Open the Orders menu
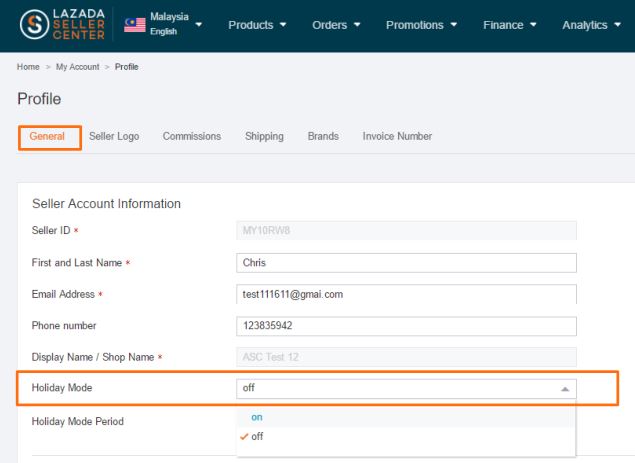The height and width of the screenshot is (463, 635). [x=336, y=25]
